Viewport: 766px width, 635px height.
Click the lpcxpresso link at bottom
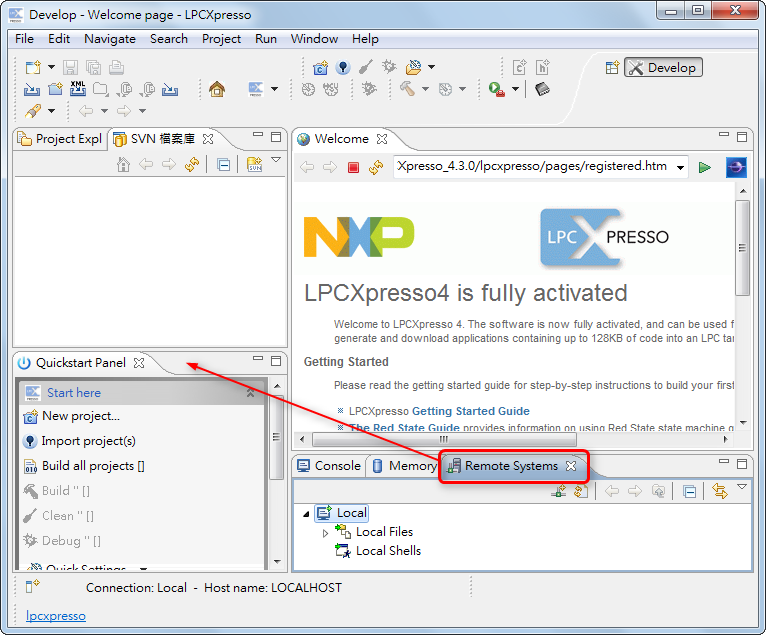tap(56, 616)
